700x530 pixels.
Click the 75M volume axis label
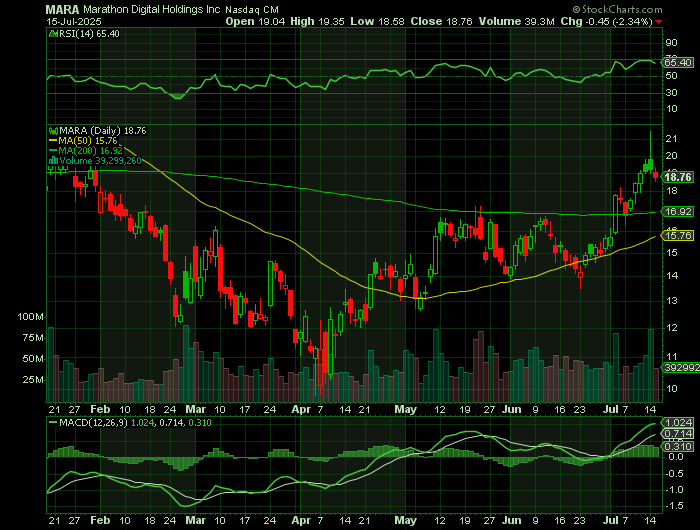(33, 338)
